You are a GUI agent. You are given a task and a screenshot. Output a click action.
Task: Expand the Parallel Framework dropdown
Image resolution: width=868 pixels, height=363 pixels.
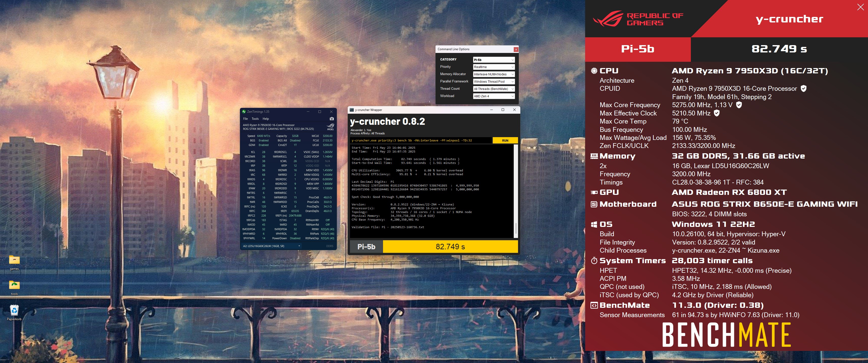tap(494, 81)
